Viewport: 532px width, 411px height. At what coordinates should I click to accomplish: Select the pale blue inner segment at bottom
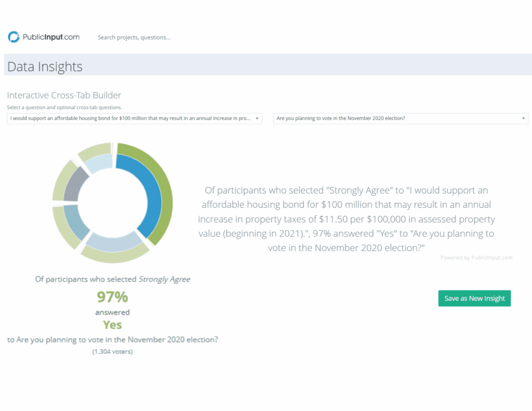(x=113, y=241)
